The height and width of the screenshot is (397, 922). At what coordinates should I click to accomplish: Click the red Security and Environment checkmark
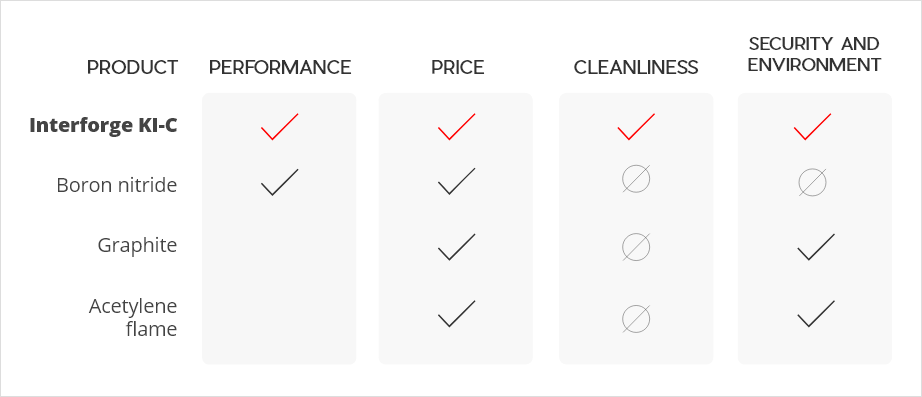[812, 126]
